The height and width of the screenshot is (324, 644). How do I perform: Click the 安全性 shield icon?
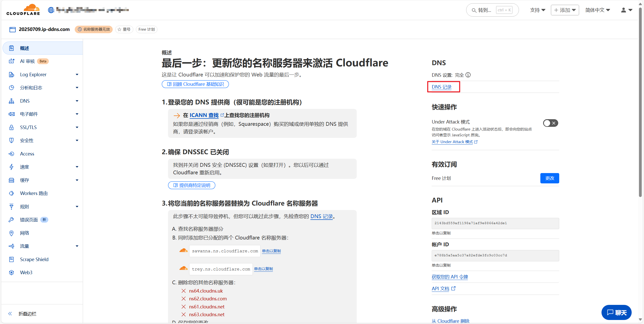click(12, 140)
